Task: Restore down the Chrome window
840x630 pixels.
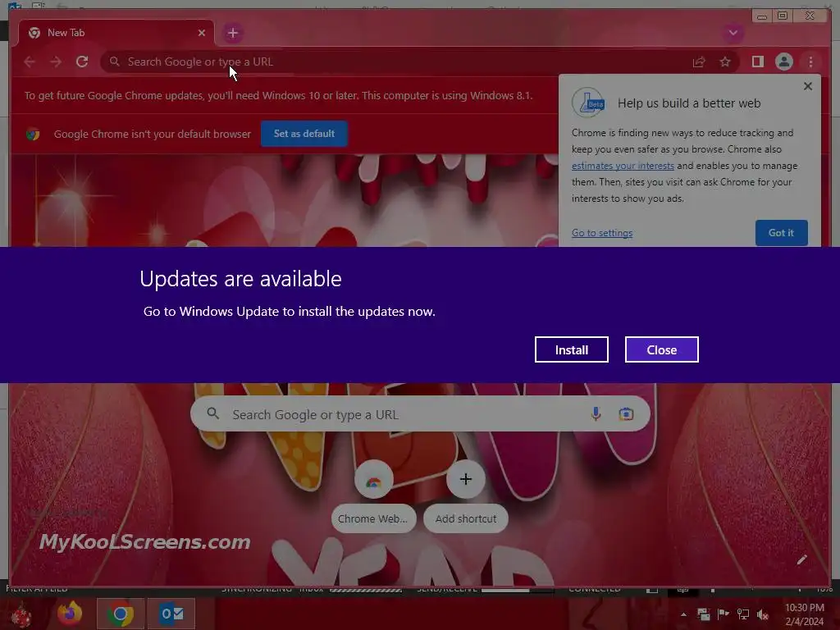Action: (x=782, y=16)
